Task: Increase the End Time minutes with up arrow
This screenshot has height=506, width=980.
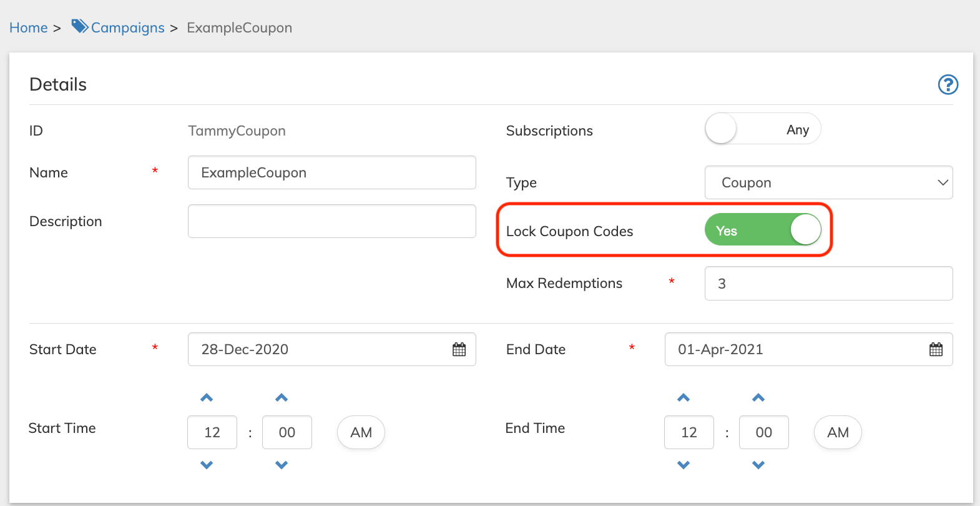Action: click(758, 398)
